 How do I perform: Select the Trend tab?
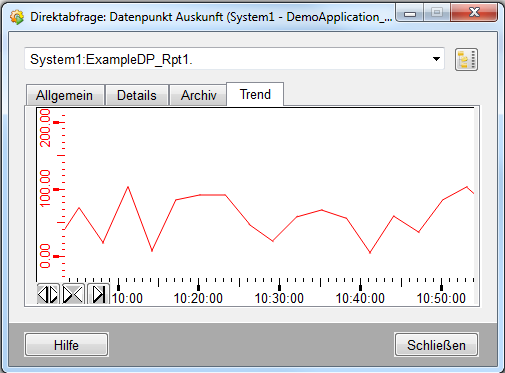(255, 94)
